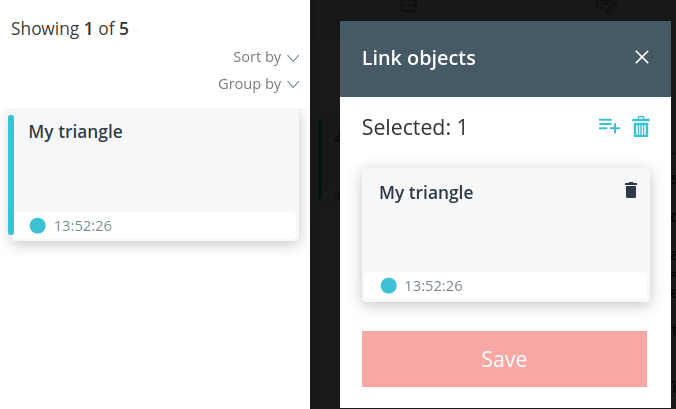Open the Sort by dropdown
The height and width of the screenshot is (409, 676).
tap(266, 57)
